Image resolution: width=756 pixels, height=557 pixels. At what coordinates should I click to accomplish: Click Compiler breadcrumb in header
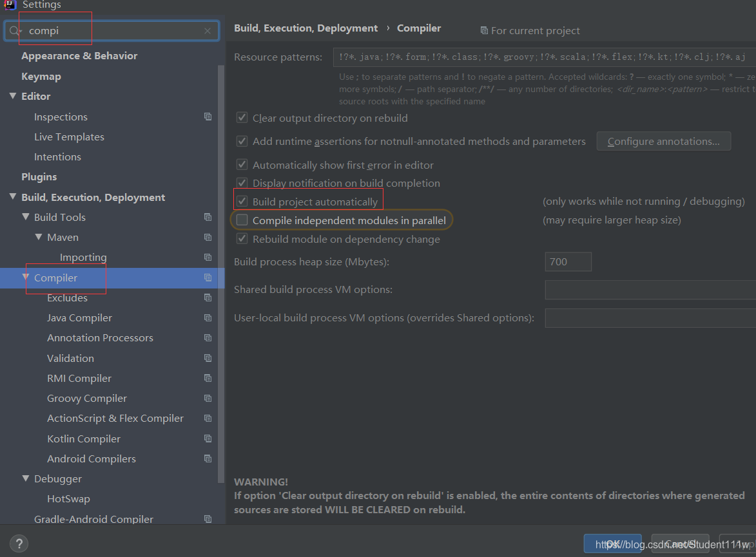[x=418, y=28]
